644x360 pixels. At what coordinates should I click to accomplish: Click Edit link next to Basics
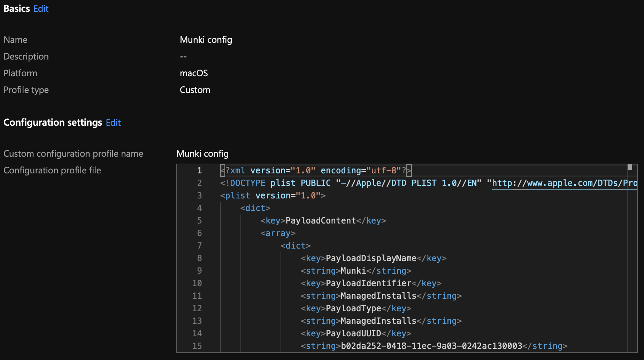coord(41,9)
